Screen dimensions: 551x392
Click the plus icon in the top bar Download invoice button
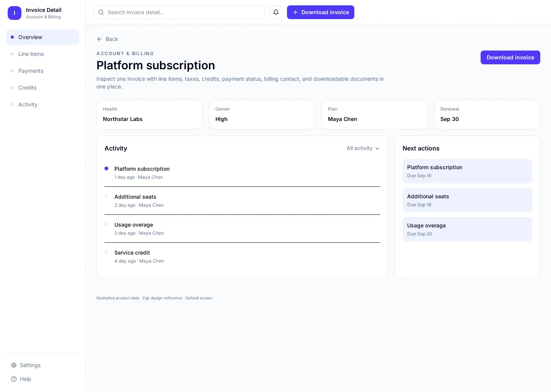pos(295,12)
